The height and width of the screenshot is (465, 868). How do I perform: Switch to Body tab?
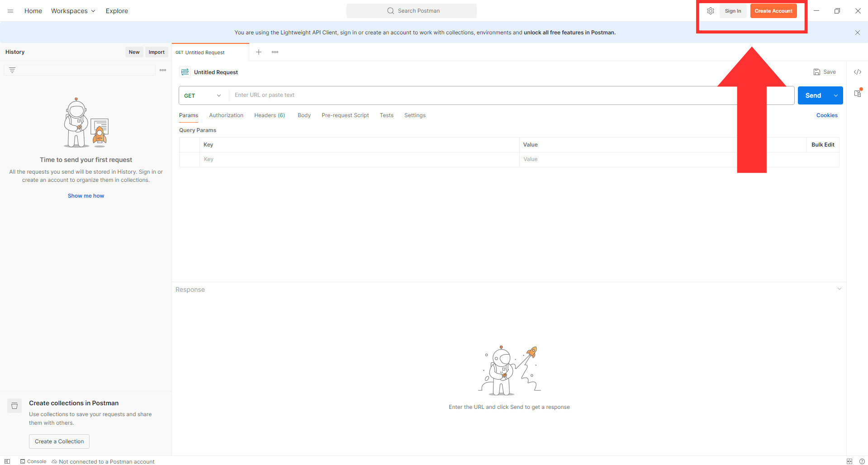pyautogui.click(x=304, y=115)
